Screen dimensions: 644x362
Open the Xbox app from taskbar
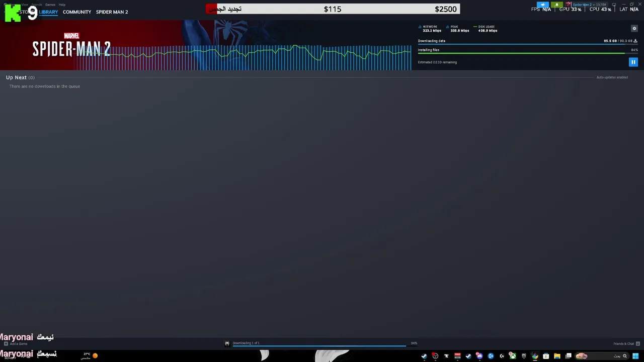point(513,356)
